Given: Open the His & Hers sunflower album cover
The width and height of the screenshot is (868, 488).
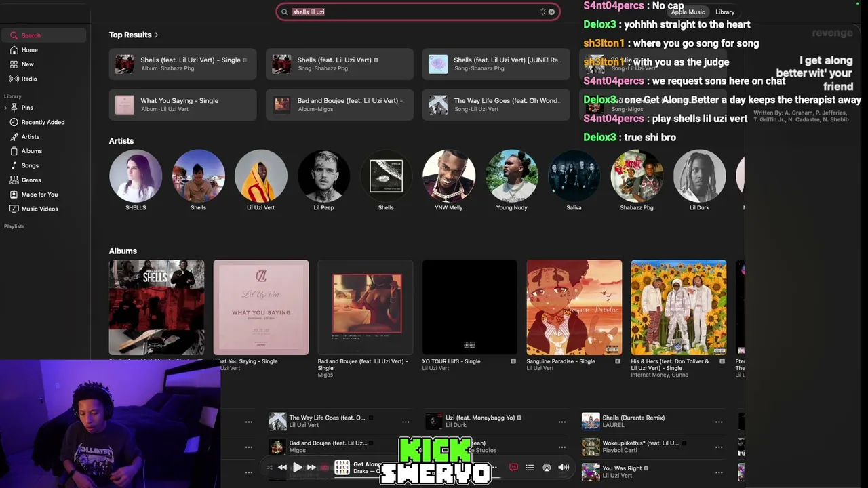Looking at the screenshot, I should coord(679,308).
